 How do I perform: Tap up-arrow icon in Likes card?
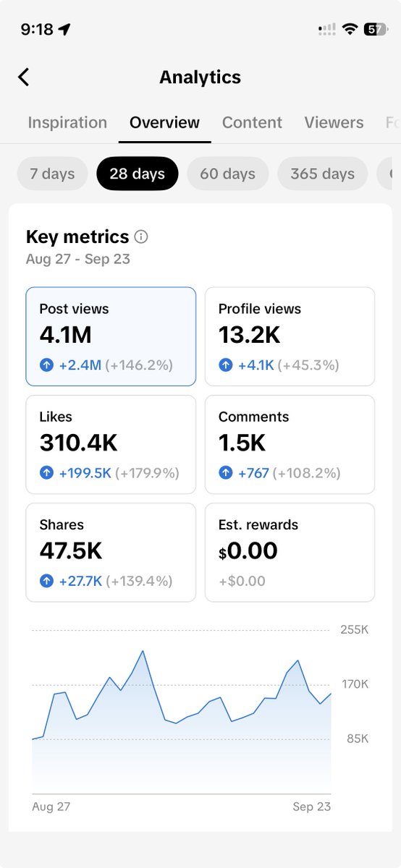(46, 473)
